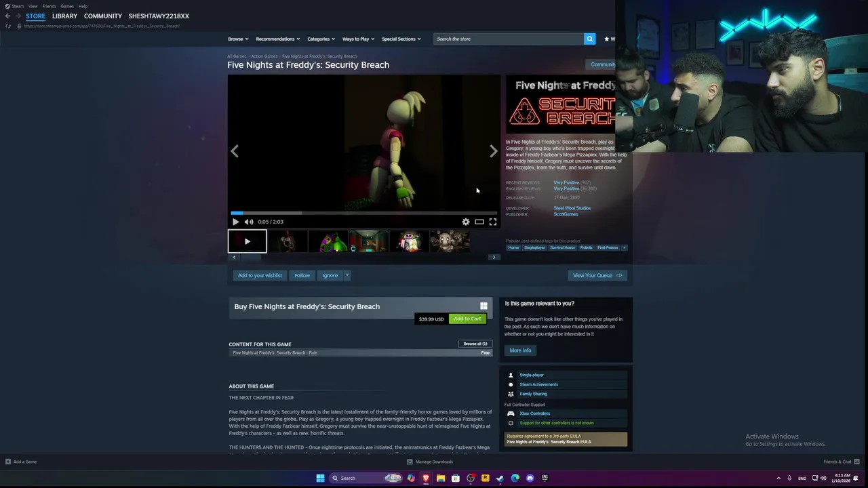
Task: Click the Follow button
Action: (x=302, y=275)
